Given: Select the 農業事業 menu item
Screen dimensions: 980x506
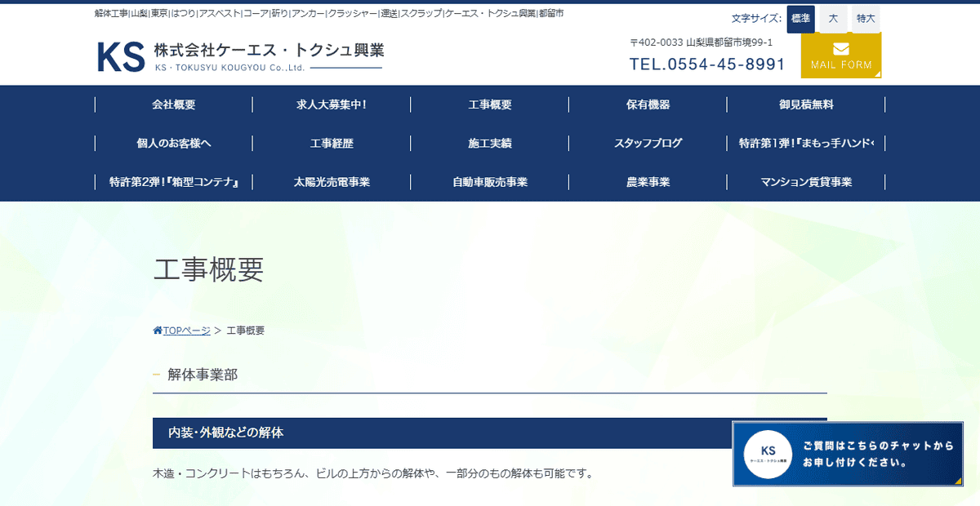Looking at the screenshot, I should pyautogui.click(x=647, y=182).
